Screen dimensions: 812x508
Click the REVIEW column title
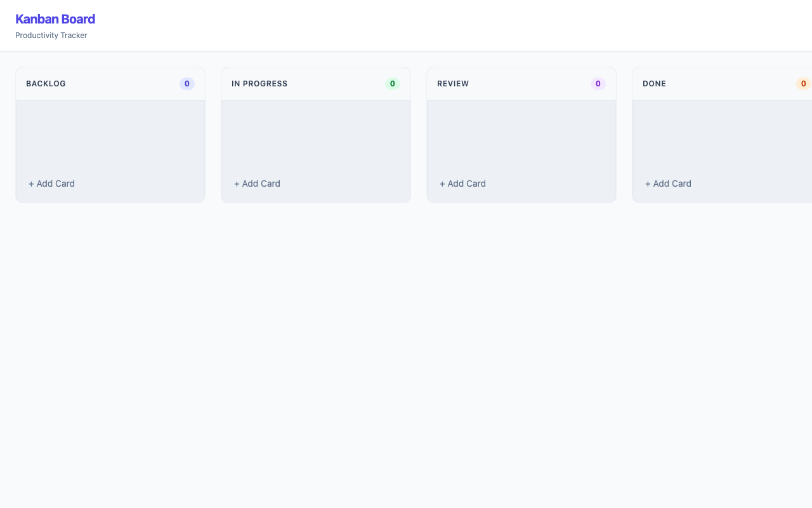[453, 83]
